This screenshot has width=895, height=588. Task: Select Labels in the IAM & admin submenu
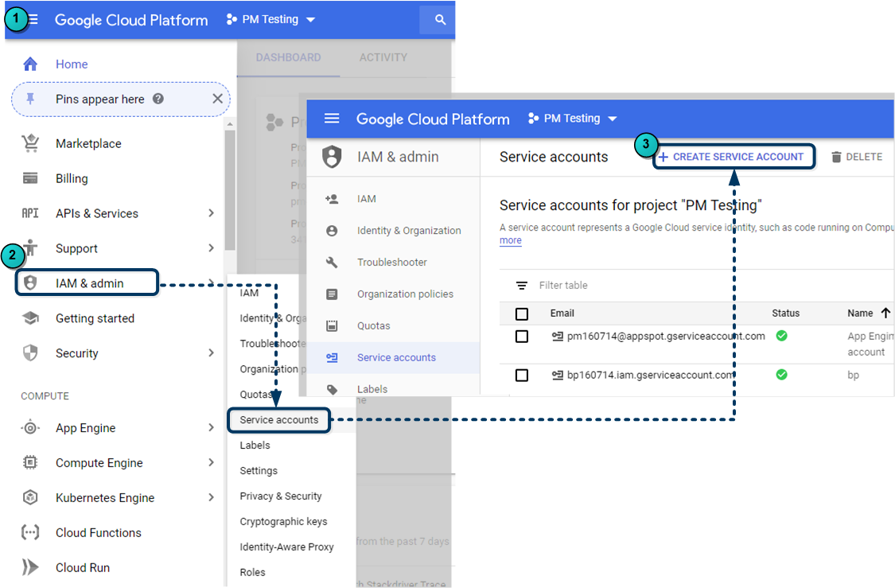(255, 446)
